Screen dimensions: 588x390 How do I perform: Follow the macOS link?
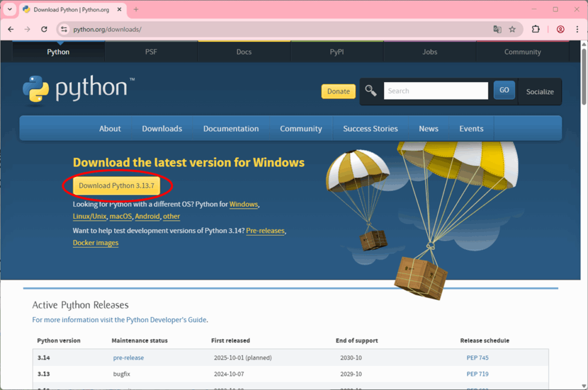tap(121, 217)
